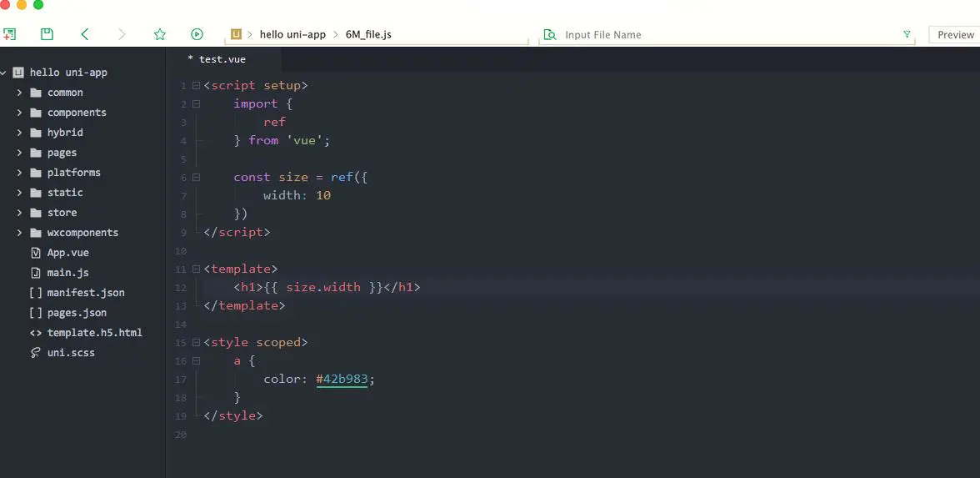The width and height of the screenshot is (980, 478).
Task: Fold the a selector block at line 16
Action: pos(197,361)
